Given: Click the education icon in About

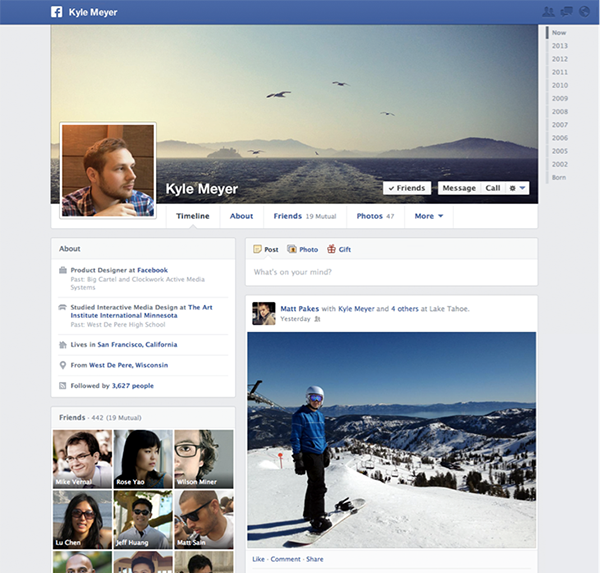Looking at the screenshot, I should coord(62,307).
